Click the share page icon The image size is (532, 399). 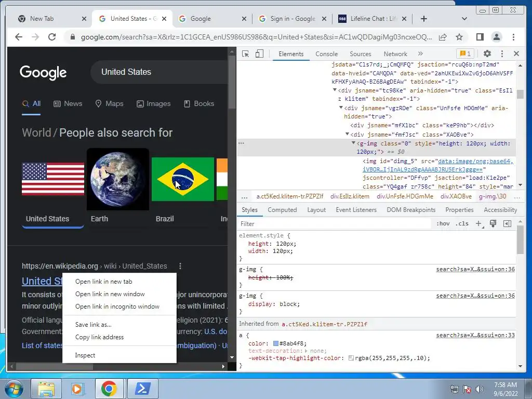pos(443,37)
